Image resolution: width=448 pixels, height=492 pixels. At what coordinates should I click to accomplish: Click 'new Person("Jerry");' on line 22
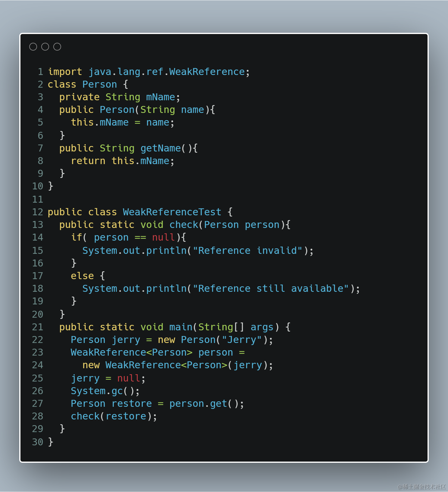pos(215,340)
